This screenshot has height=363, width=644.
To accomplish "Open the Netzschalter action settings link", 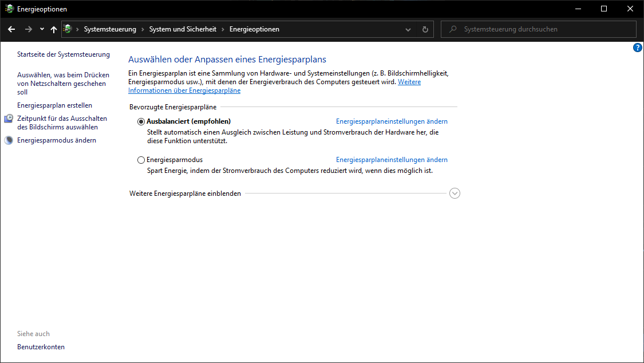I will point(63,84).
